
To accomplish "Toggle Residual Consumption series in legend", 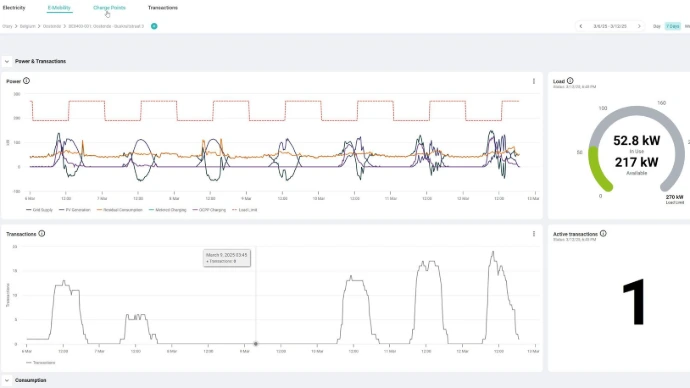I will [120, 210].
